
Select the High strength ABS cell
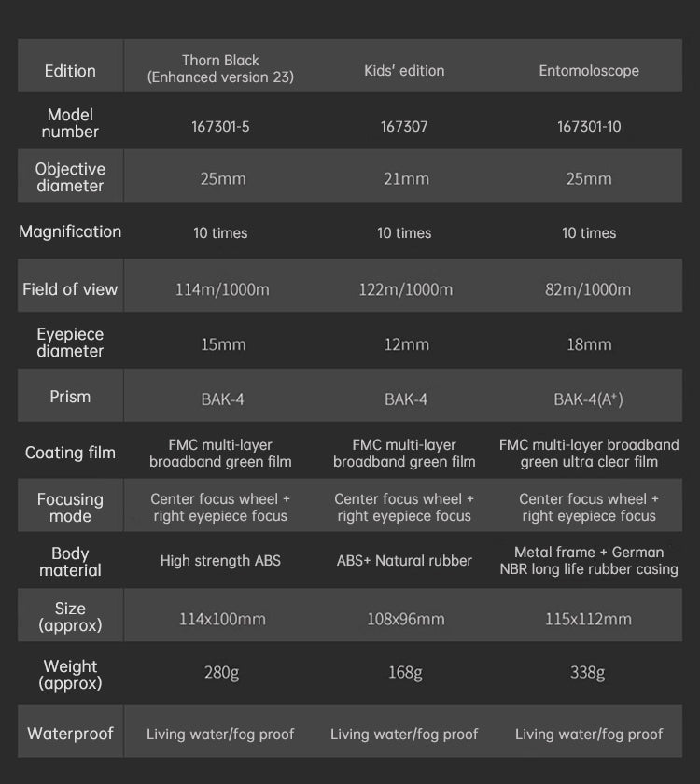[x=220, y=561]
